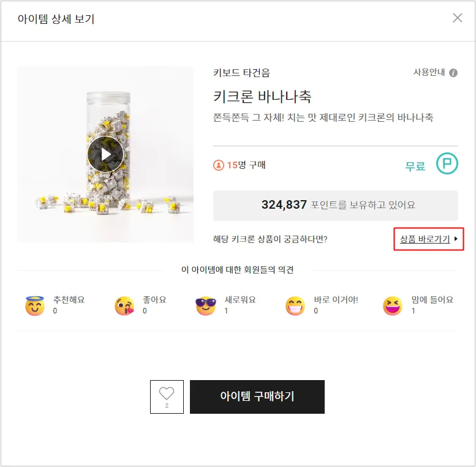Close the item detail dialog
This screenshot has height=467, width=476.
coord(457,18)
